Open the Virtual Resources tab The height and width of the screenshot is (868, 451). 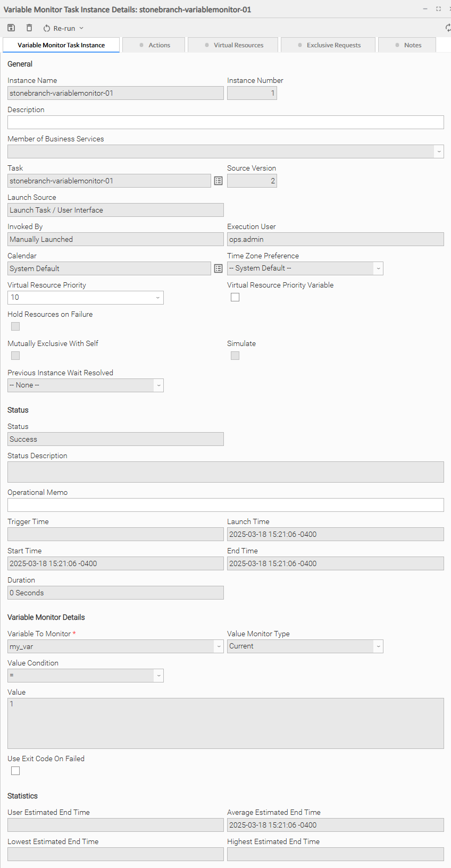[234, 45]
